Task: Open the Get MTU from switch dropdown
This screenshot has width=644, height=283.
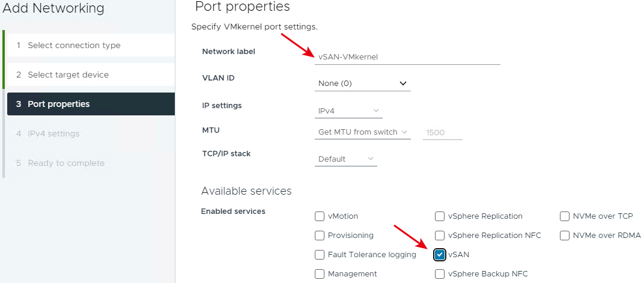Action: 362,132
